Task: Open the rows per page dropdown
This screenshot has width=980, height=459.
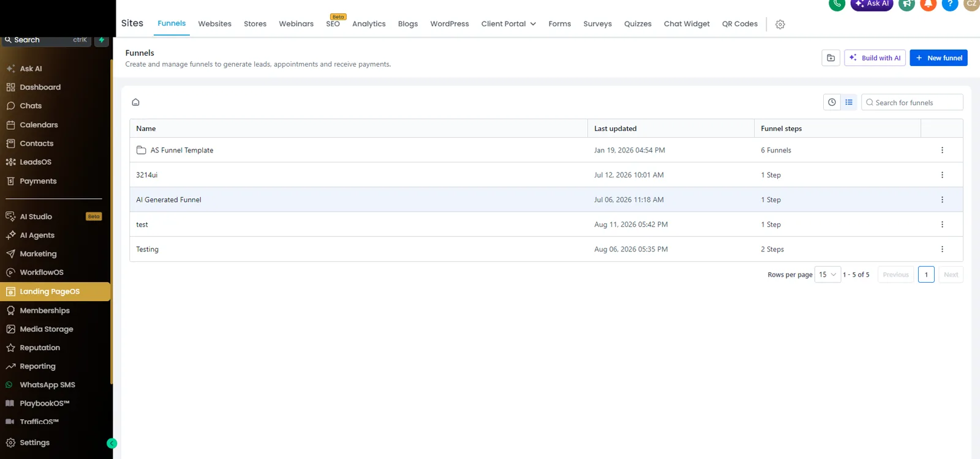Action: 827,275
